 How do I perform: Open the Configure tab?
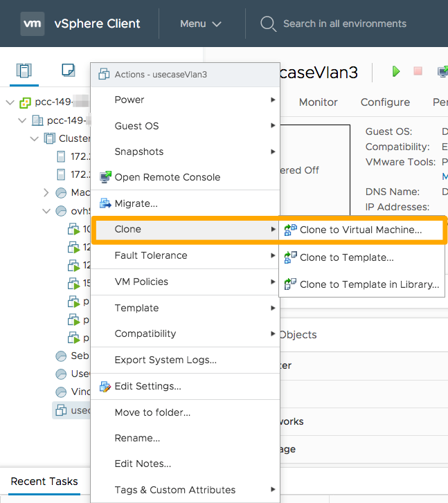[x=385, y=102]
